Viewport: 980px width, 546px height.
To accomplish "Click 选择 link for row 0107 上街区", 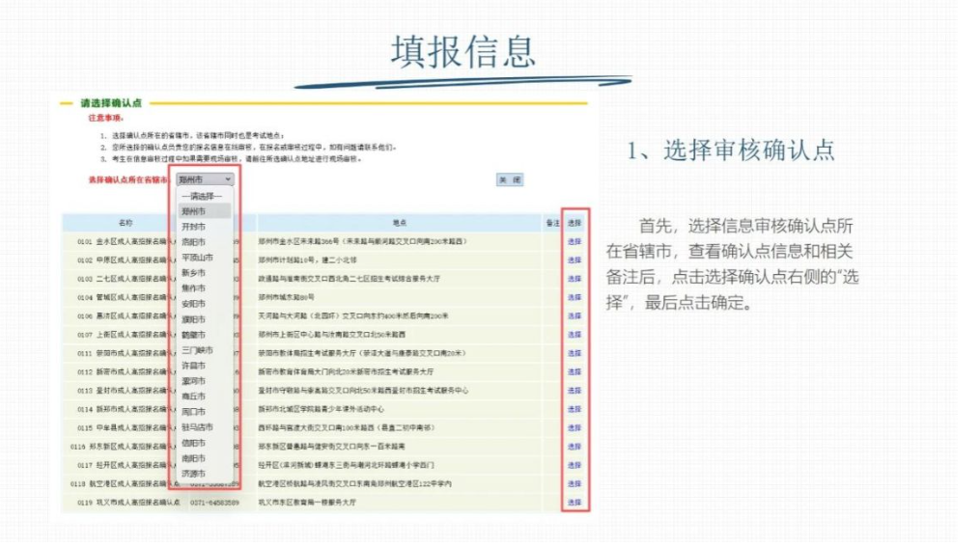I will [x=574, y=335].
